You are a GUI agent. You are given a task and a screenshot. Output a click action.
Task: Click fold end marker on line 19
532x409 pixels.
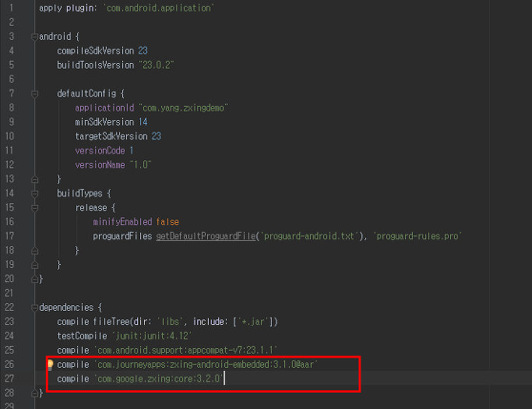tap(34, 265)
